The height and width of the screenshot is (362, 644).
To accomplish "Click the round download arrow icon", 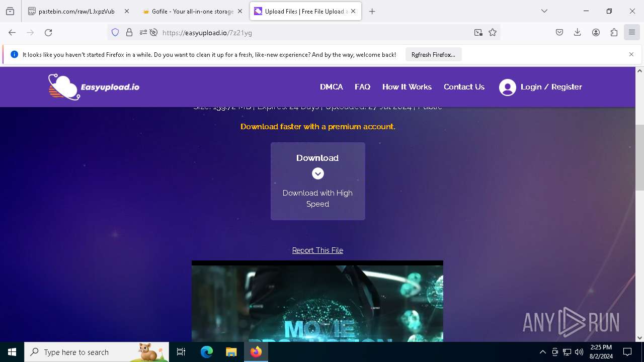I will pyautogui.click(x=317, y=173).
